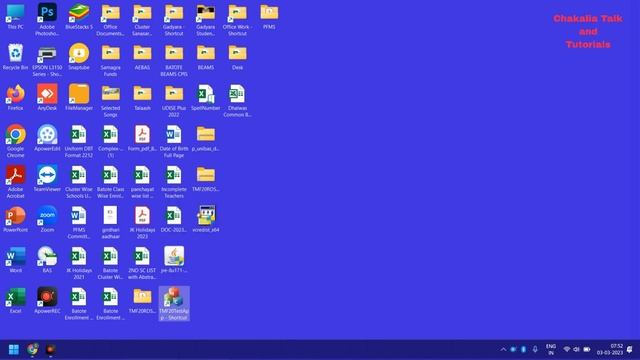Select the ApowerEdit shortcut icon

point(47,138)
